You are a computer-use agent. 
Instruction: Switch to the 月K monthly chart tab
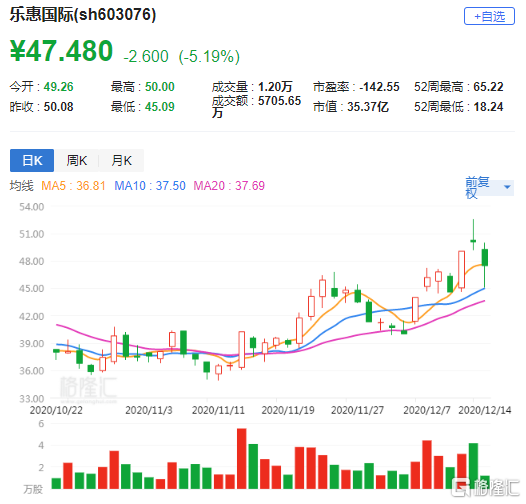tap(121, 160)
